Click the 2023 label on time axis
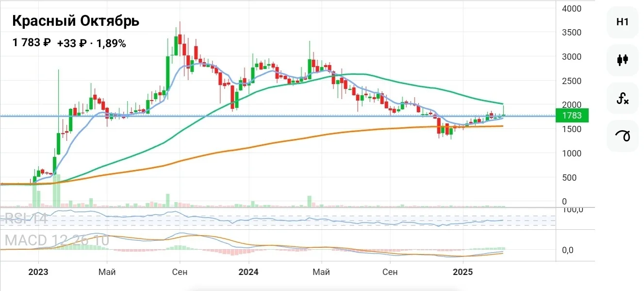Viewport: 644px width, 291px height. coord(38,272)
